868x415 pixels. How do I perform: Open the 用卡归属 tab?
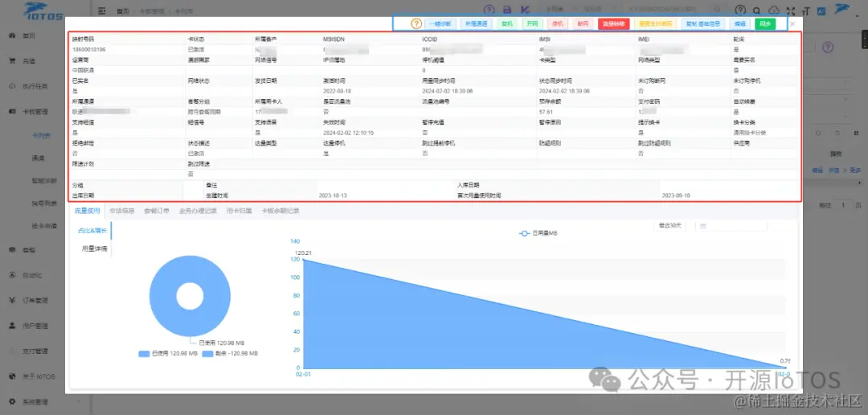click(x=240, y=211)
